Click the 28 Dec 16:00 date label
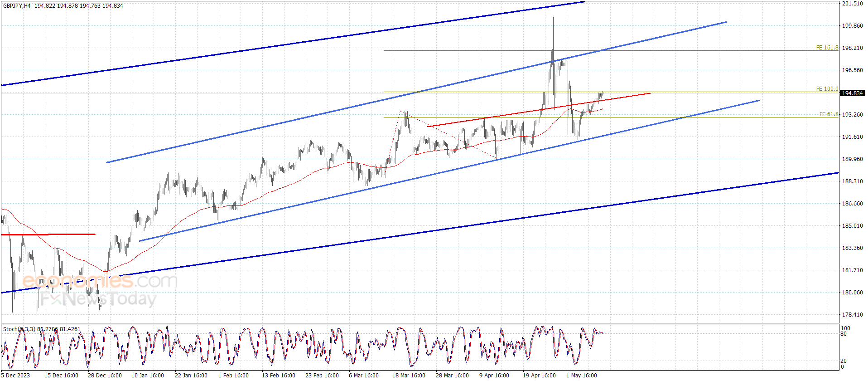 105,376
